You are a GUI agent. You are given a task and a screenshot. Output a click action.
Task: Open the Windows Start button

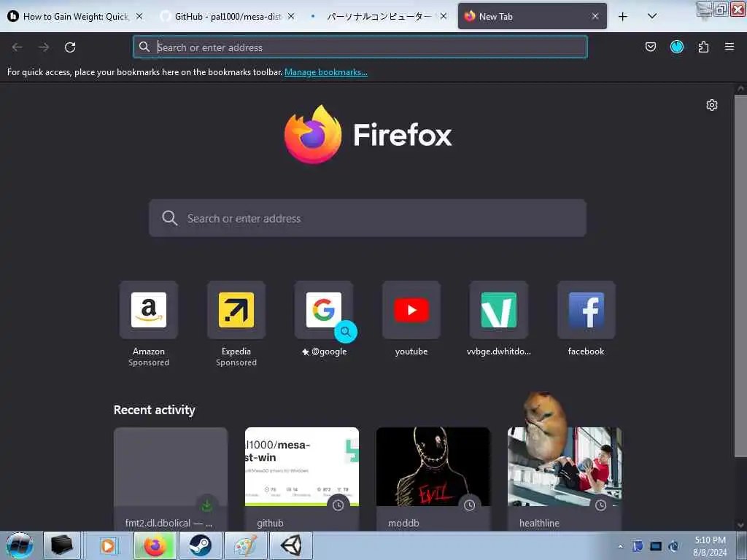click(20, 545)
